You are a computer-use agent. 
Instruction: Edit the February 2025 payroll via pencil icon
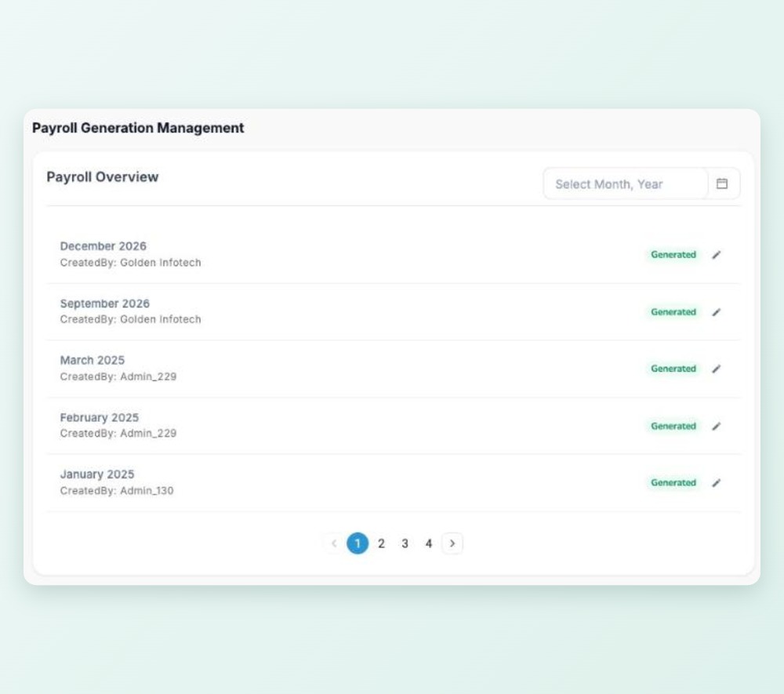click(x=716, y=426)
